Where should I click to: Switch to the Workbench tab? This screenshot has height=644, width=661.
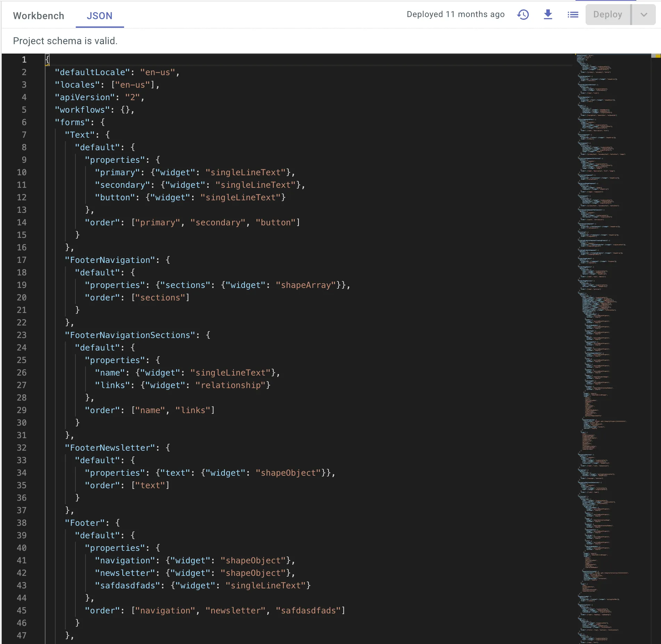coord(38,16)
